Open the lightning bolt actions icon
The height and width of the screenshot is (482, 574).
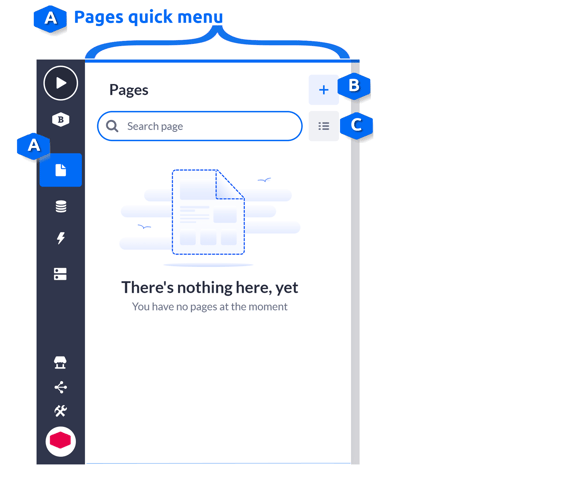point(61,238)
